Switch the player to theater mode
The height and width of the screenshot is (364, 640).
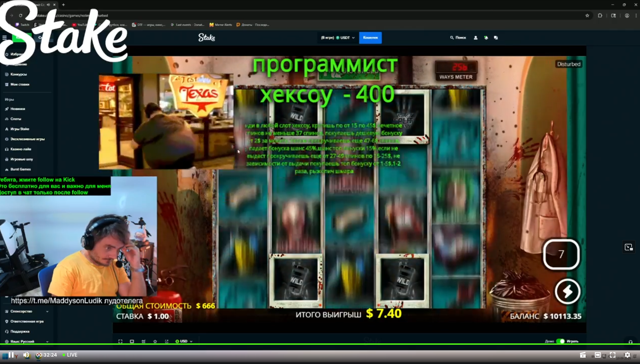click(597, 355)
